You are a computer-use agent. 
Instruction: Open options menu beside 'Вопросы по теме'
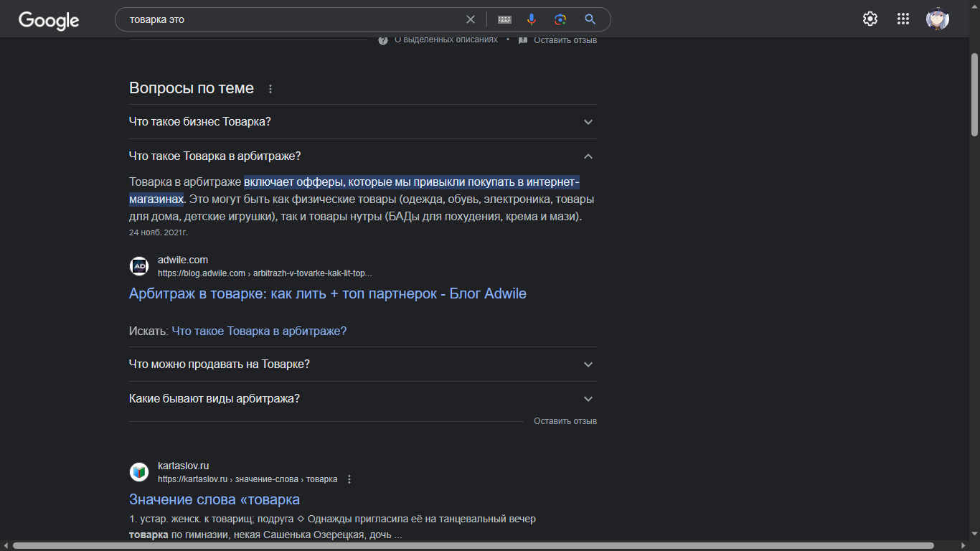point(270,89)
